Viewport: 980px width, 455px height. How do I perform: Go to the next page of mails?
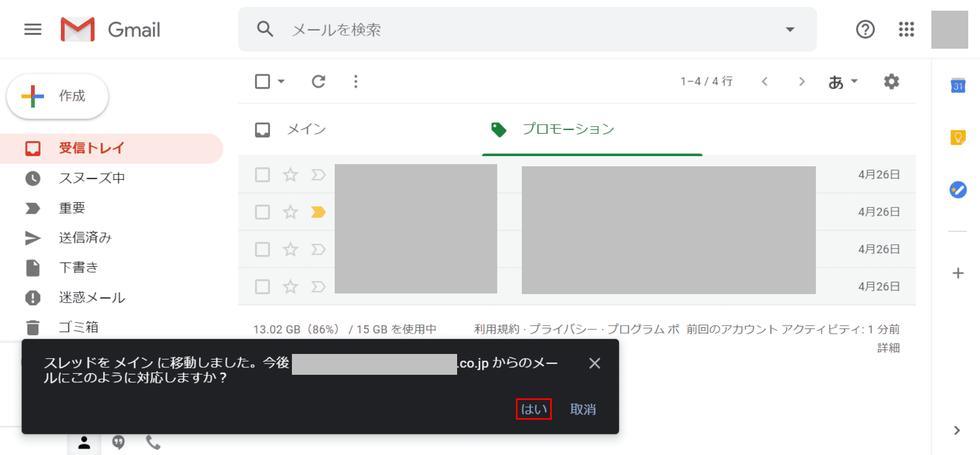tap(801, 81)
